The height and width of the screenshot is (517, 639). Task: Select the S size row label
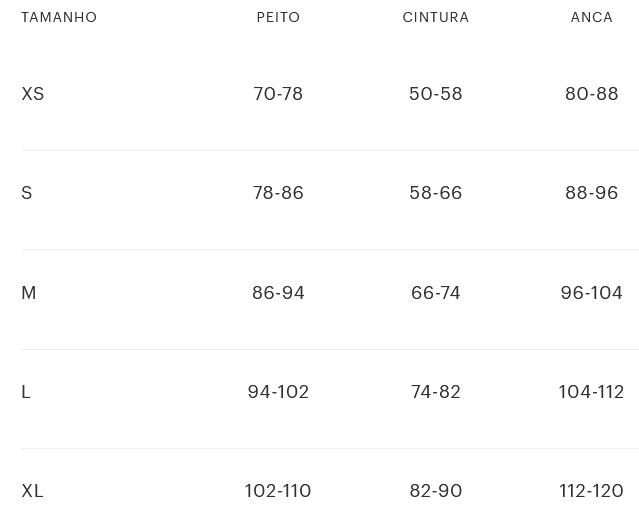coord(27,192)
